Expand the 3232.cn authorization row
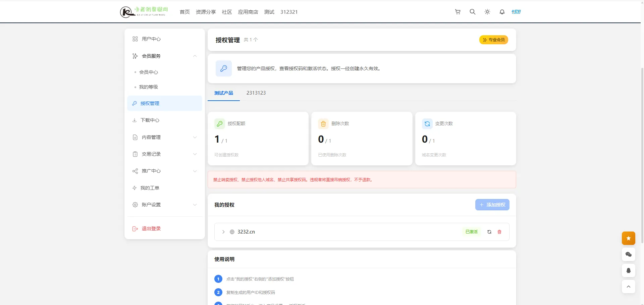The image size is (644, 305). [x=223, y=232]
